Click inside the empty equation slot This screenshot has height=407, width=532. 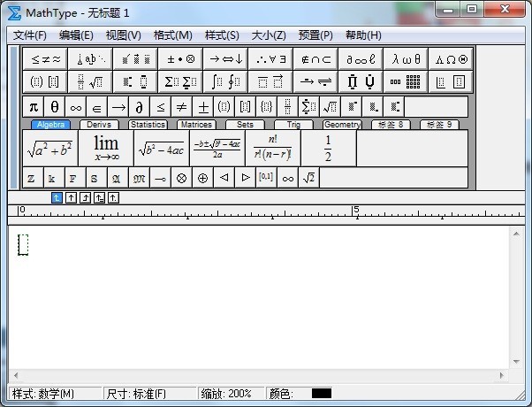pos(24,245)
